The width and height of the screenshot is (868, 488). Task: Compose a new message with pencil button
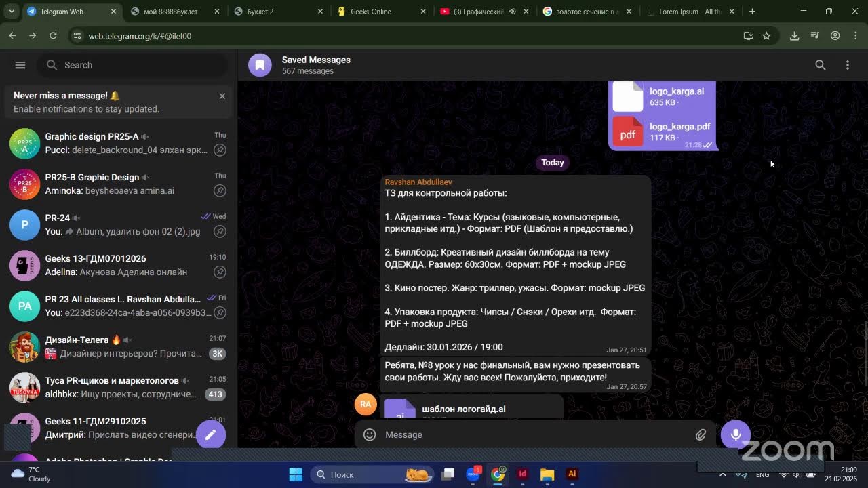(211, 434)
